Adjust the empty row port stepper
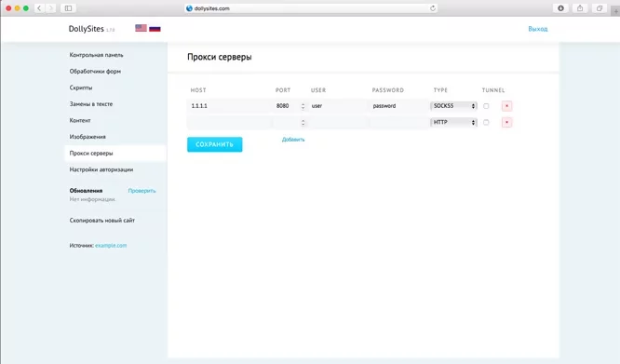Screen dimensions: 620x364 pyautogui.click(x=303, y=123)
